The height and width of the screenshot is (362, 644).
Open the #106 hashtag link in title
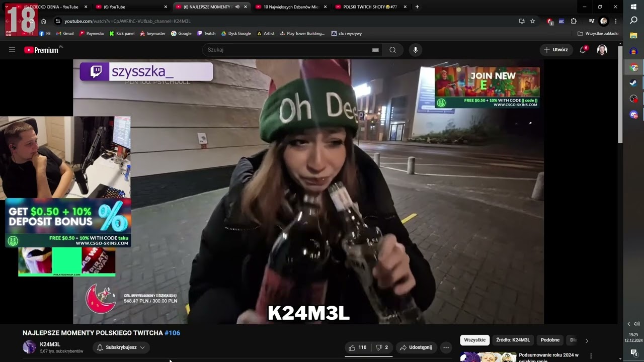172,333
